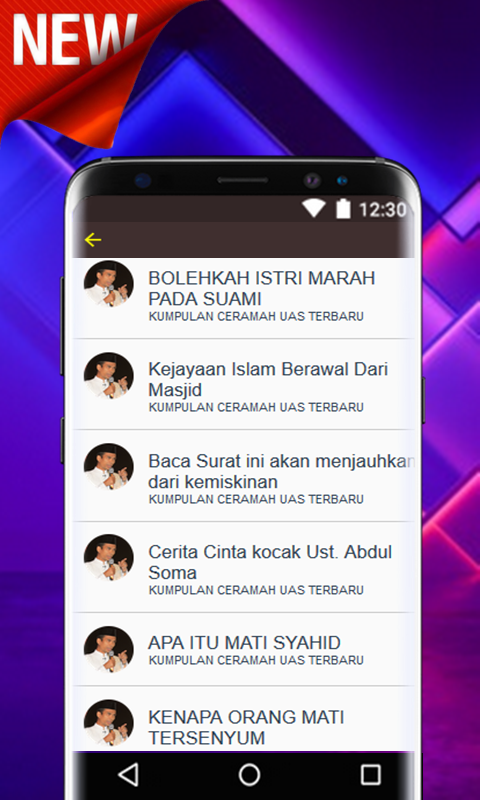Tap the yellow back arrow

pos(93,240)
